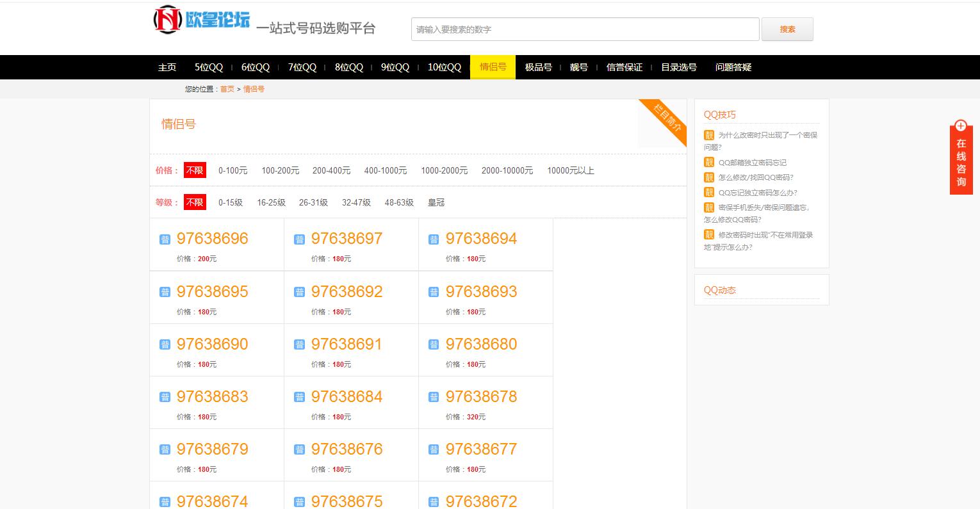Click the plus icon above 在线咨询 widget

(961, 126)
